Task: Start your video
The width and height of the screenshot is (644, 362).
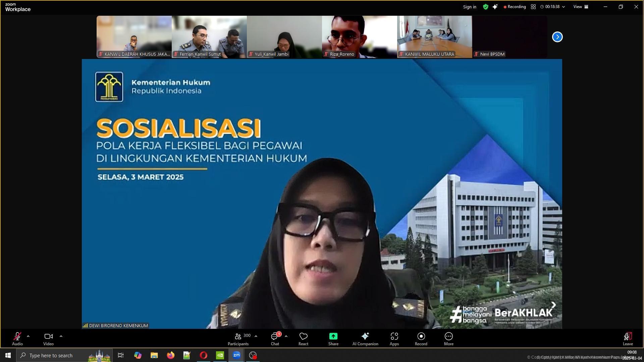Action: click(48, 338)
